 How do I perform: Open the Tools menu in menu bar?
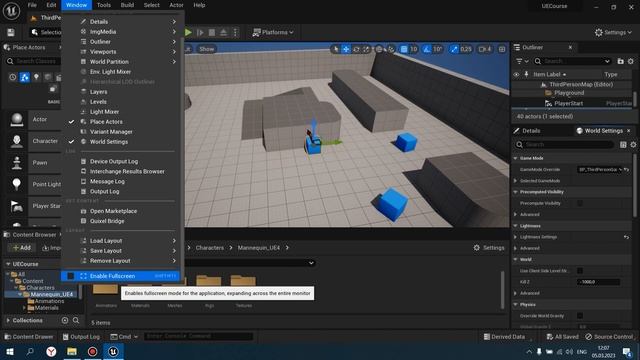[103, 5]
